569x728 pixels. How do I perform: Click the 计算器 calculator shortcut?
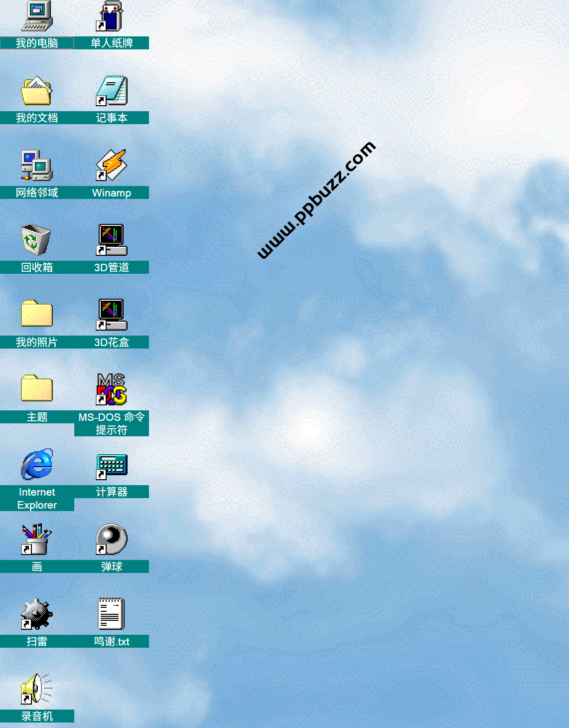pos(112,466)
